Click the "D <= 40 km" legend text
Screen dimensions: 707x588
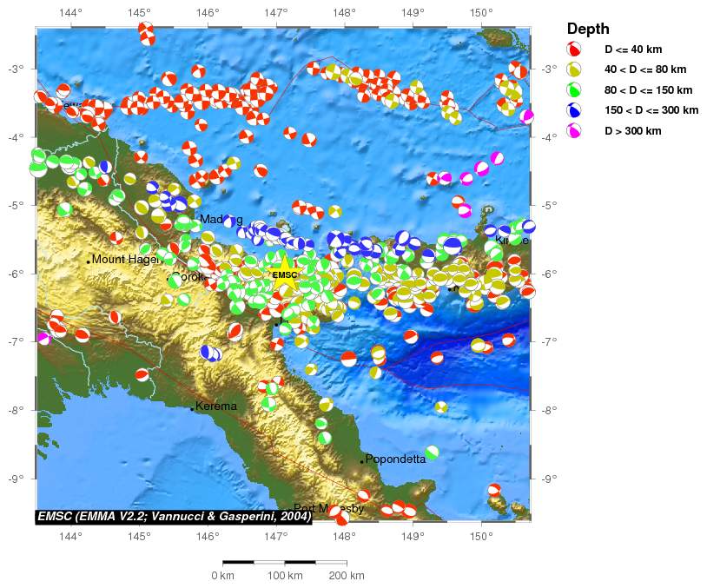635,50
